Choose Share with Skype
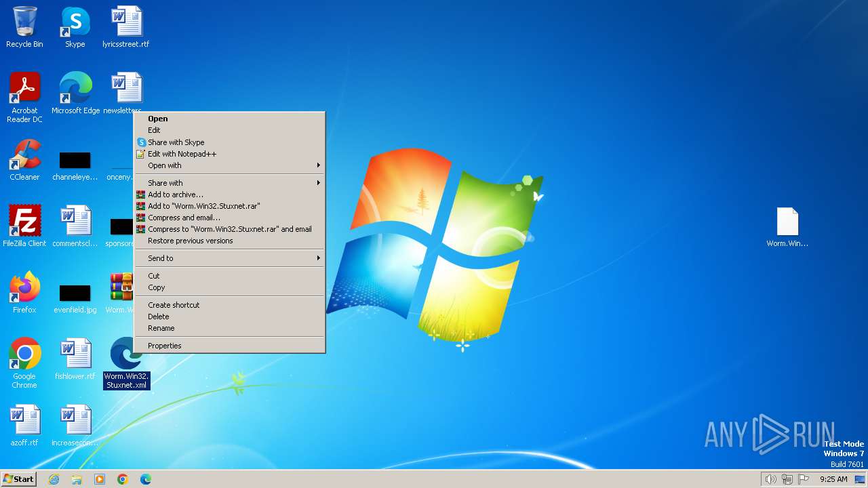 (230, 142)
